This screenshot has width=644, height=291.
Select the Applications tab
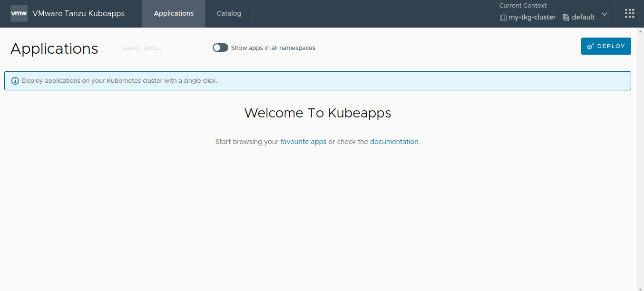click(x=173, y=13)
